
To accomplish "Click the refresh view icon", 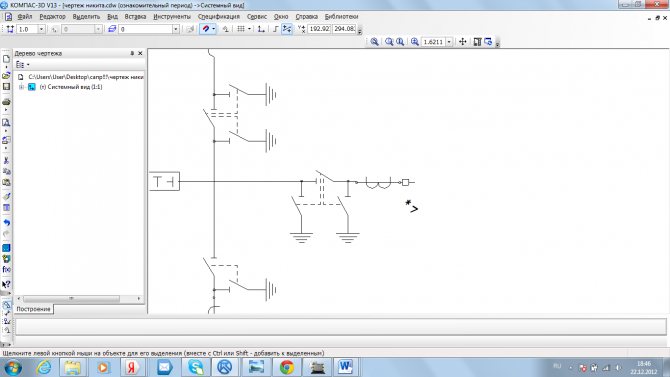I will 488,41.
